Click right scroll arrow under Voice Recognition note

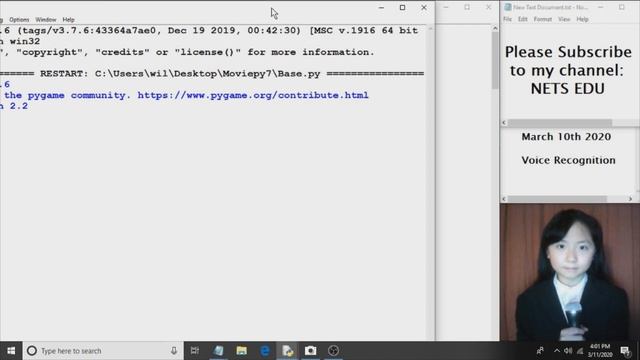point(630,199)
